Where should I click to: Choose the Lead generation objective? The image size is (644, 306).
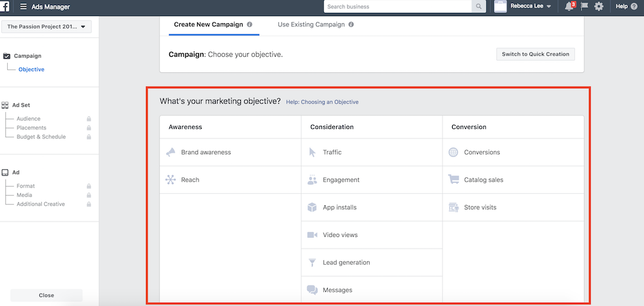click(x=372, y=262)
